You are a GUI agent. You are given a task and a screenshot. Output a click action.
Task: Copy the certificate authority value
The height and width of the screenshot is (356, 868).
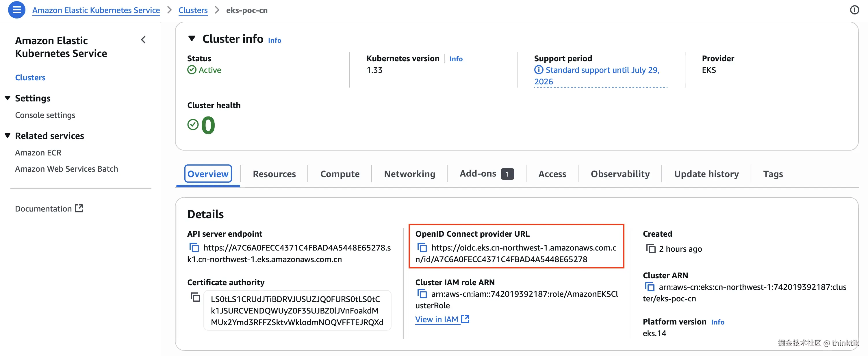click(x=195, y=297)
